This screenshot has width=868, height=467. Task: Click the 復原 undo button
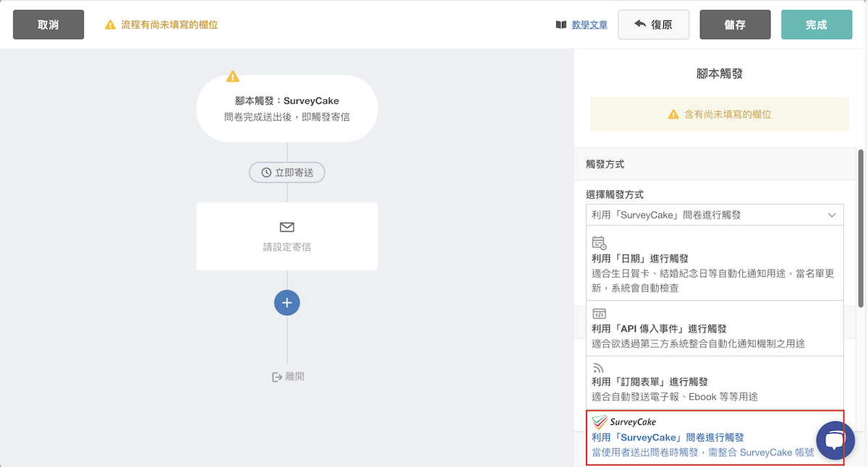(x=654, y=25)
